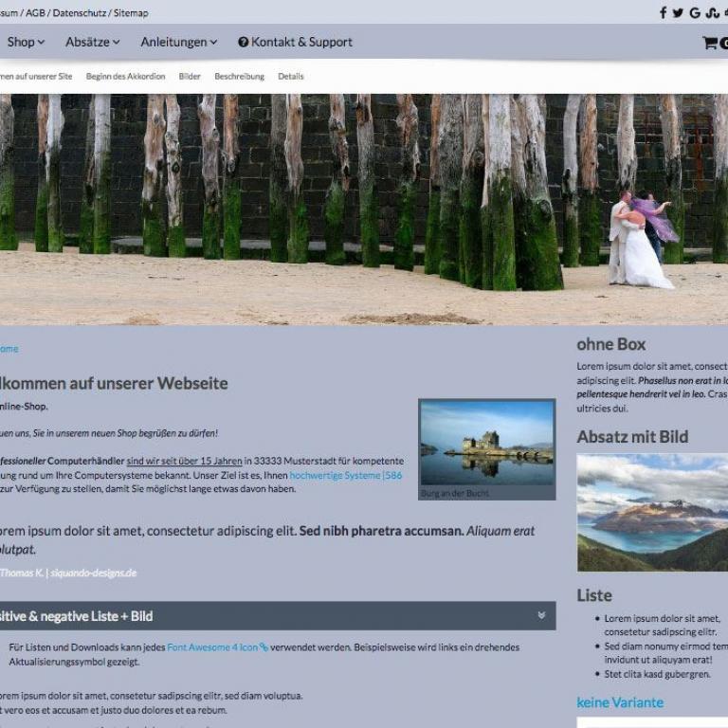Click the StumbleUpon social icon
728x728 pixels.
(x=711, y=13)
